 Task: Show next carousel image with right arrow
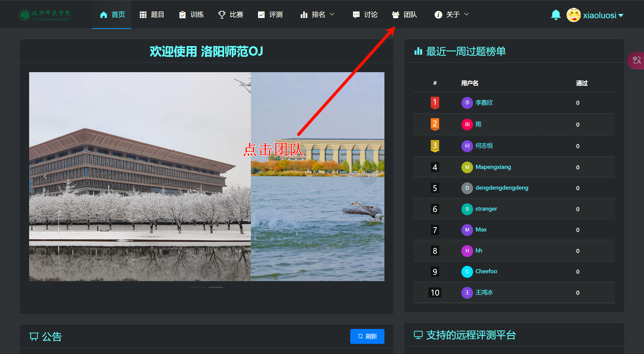coord(368,176)
